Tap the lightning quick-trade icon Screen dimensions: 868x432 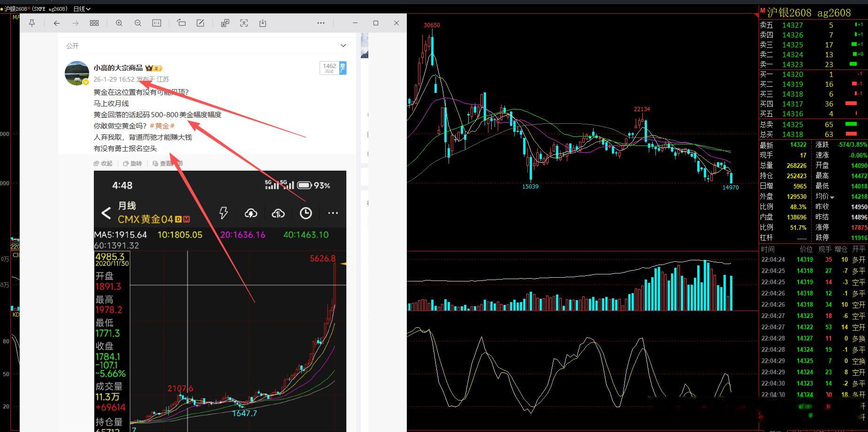click(x=223, y=213)
